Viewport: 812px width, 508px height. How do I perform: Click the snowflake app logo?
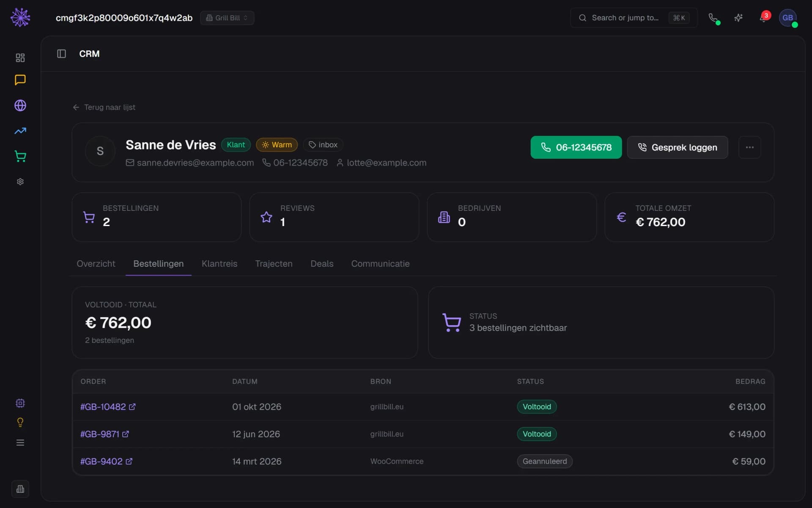[x=20, y=18]
